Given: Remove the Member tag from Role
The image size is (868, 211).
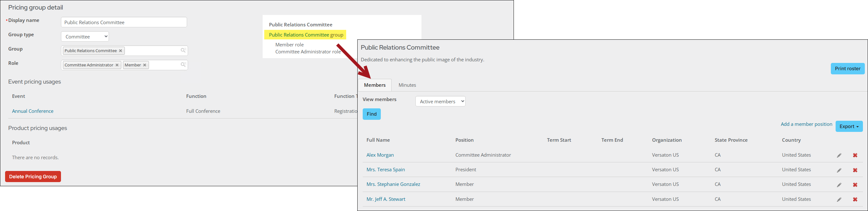Looking at the screenshot, I should coord(145,65).
